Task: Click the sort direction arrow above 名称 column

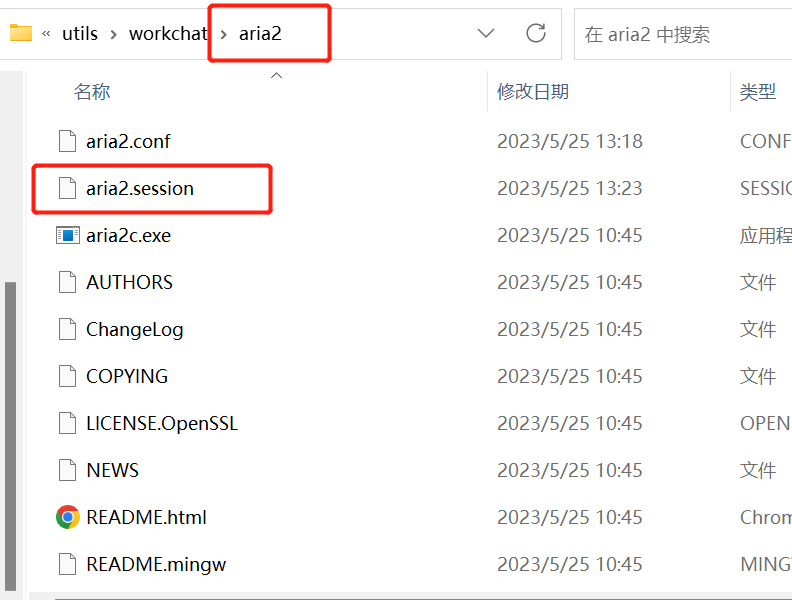Action: (x=276, y=76)
